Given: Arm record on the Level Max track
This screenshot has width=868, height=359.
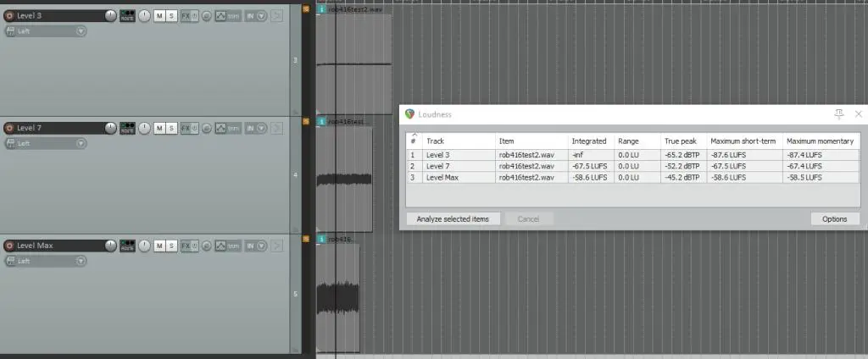Looking at the screenshot, I should [x=9, y=246].
